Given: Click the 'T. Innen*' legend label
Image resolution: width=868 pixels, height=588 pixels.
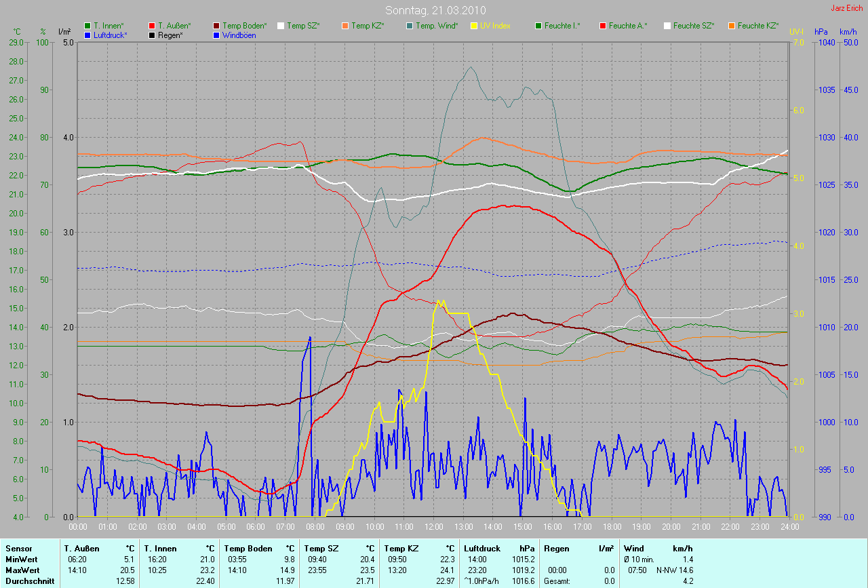Looking at the screenshot, I should (x=108, y=26).
